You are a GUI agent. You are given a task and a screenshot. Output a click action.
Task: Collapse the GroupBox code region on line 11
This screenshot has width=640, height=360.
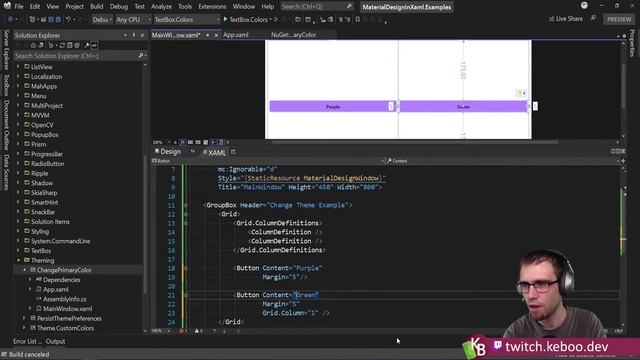pyautogui.click(x=186, y=205)
